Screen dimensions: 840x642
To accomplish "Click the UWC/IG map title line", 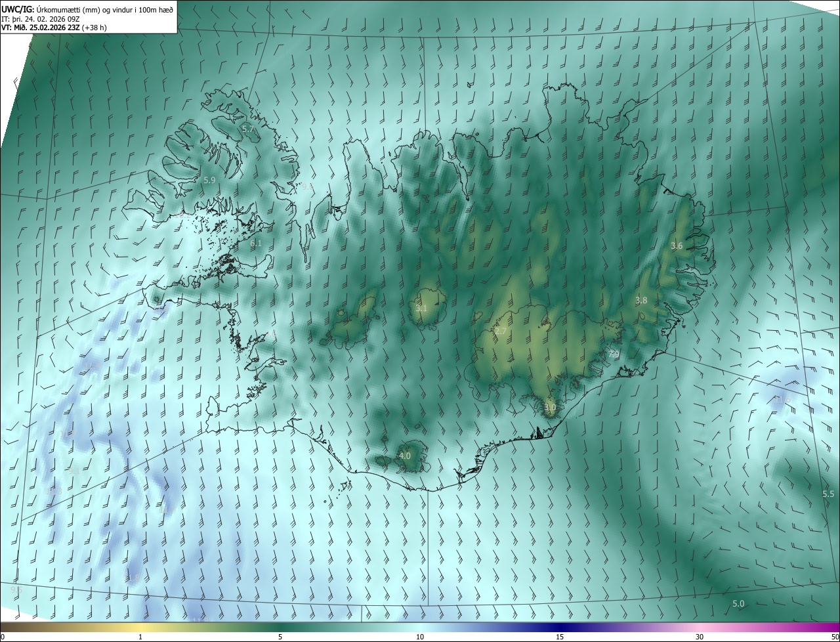I will click(x=87, y=9).
